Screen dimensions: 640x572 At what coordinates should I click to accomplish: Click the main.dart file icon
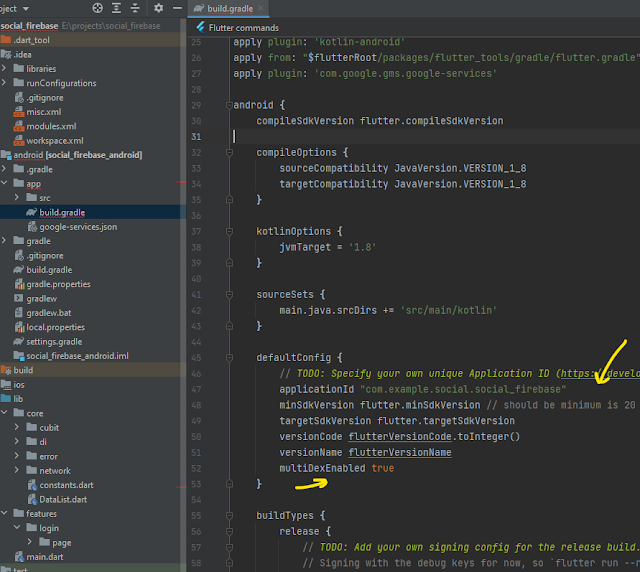click(19, 556)
